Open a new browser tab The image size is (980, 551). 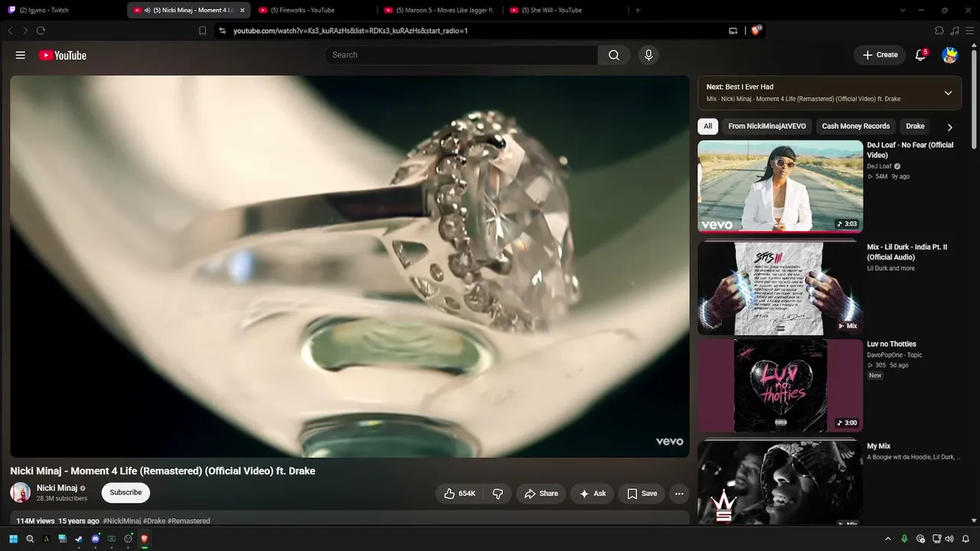click(x=638, y=10)
